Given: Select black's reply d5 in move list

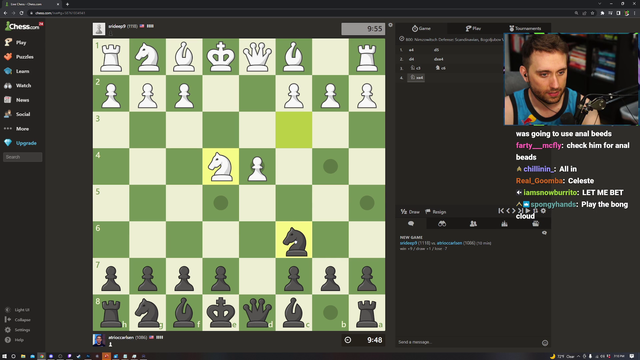Looking at the screenshot, I should pyautogui.click(x=436, y=50).
